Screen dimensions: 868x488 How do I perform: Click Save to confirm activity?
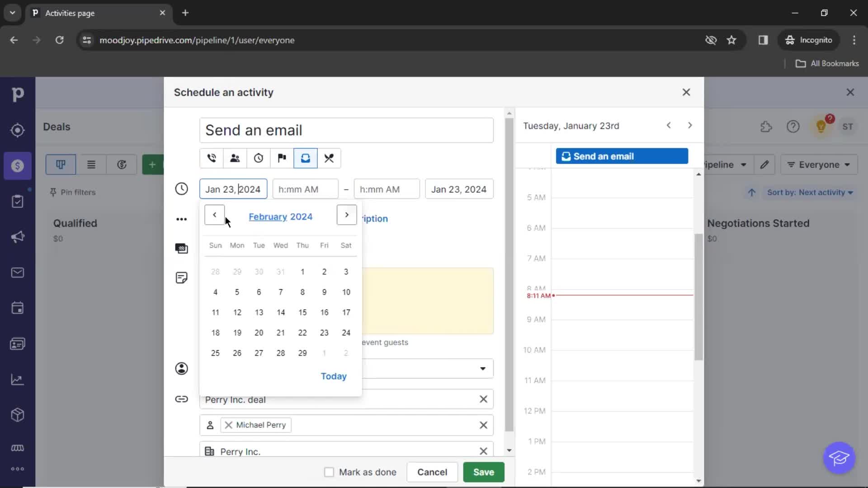pos(484,472)
